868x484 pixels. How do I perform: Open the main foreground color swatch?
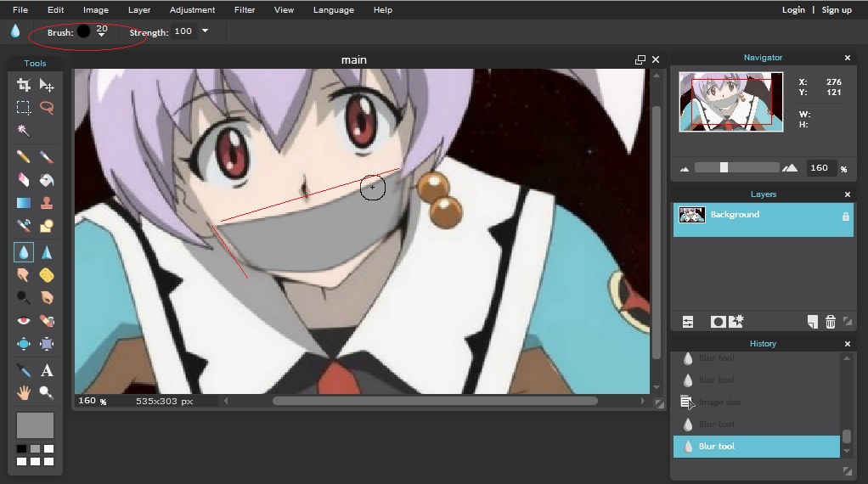tap(35, 425)
